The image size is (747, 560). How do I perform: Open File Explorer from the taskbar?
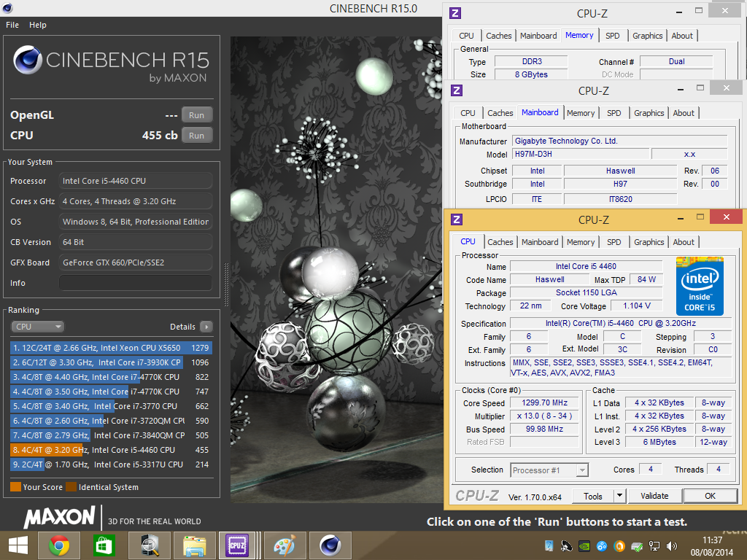(x=194, y=545)
